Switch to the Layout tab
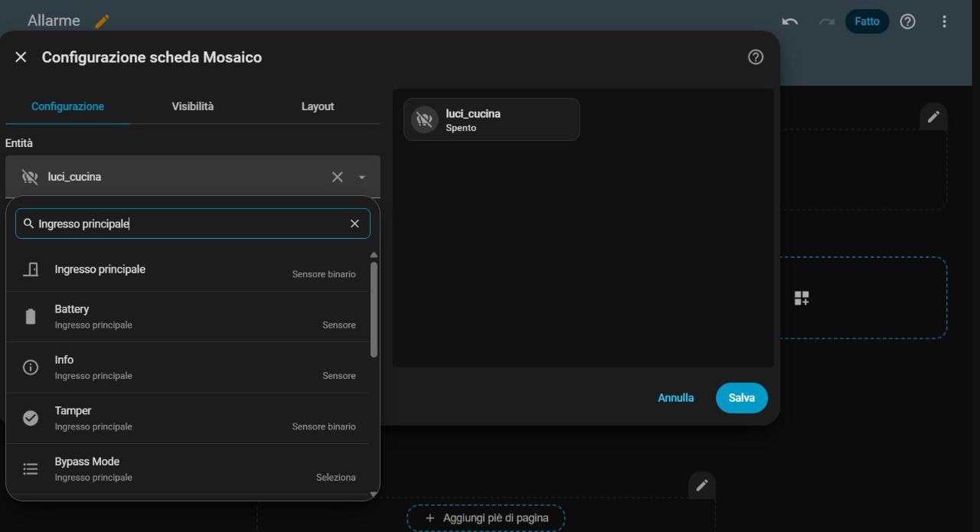The image size is (980, 532). tap(318, 106)
